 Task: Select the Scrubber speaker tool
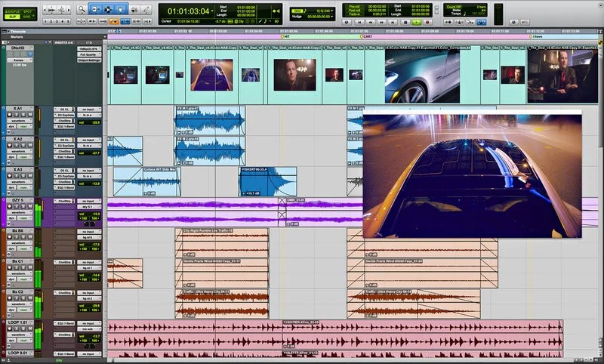[134, 10]
